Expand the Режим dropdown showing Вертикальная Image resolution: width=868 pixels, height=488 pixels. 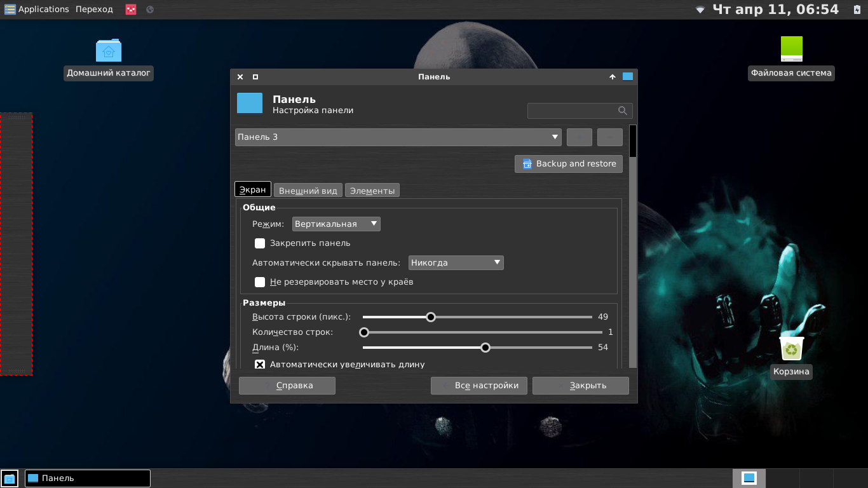point(336,224)
